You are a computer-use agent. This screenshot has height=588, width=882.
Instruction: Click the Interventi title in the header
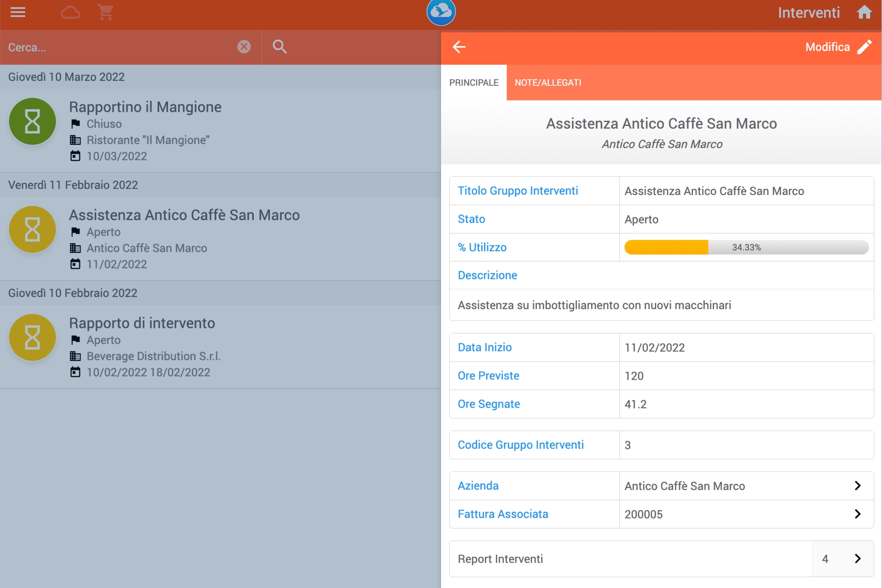(x=809, y=13)
